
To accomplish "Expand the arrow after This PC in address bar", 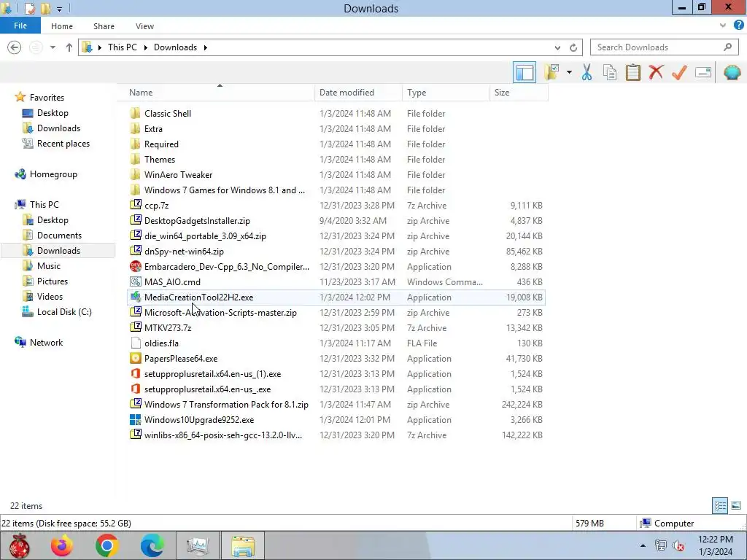I will tap(145, 47).
